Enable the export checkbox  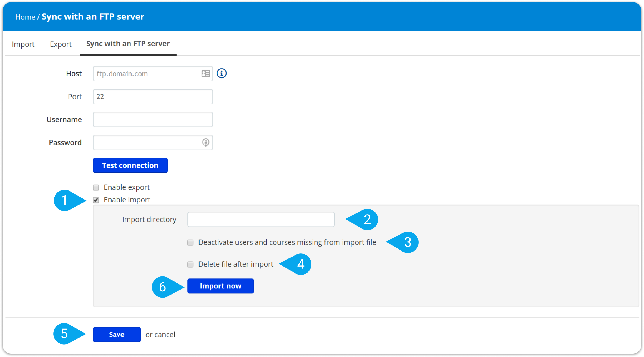coord(96,188)
